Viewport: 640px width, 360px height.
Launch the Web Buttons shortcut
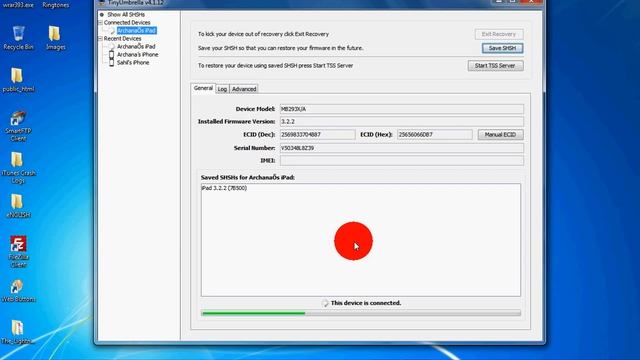pyautogui.click(x=18, y=291)
